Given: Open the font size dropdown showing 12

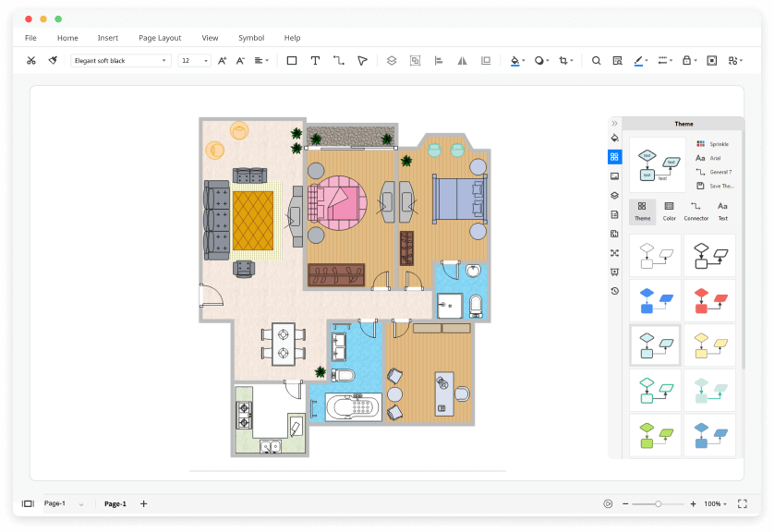Looking at the screenshot, I should (194, 60).
